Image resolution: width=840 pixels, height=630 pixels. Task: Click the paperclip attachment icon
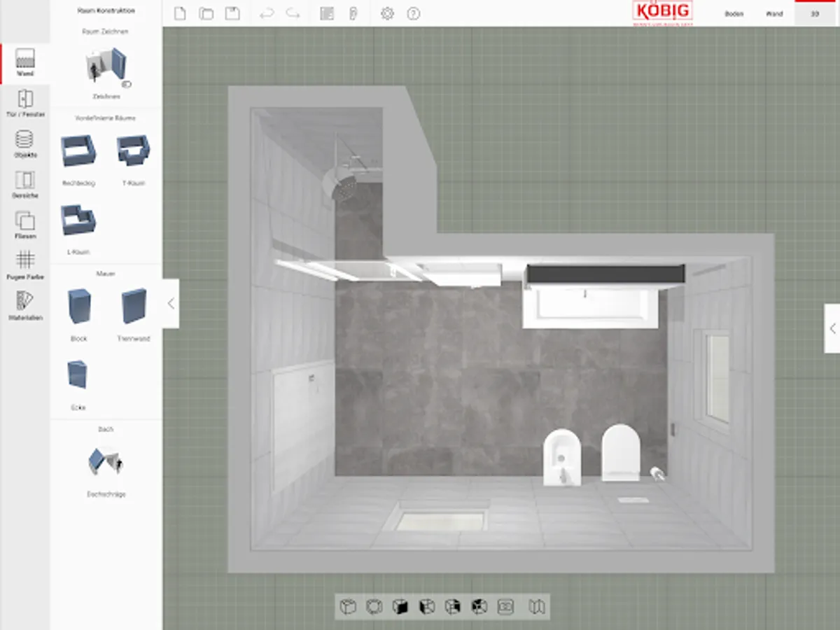point(353,13)
